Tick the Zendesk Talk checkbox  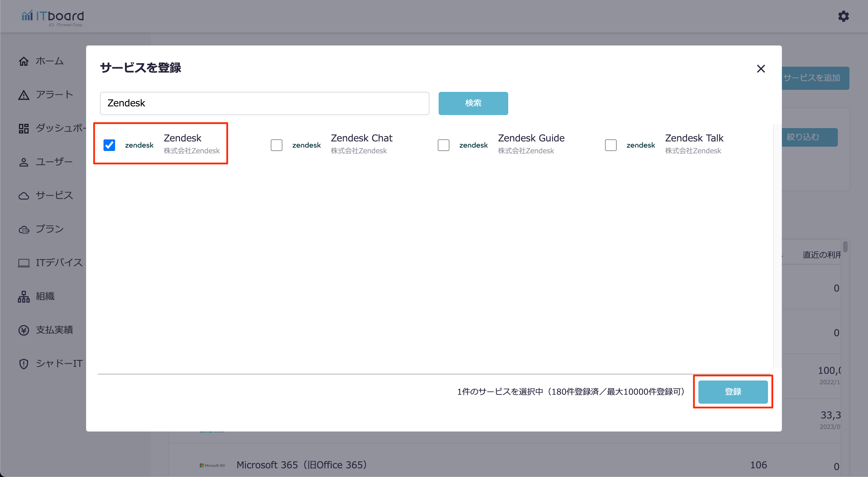(611, 145)
